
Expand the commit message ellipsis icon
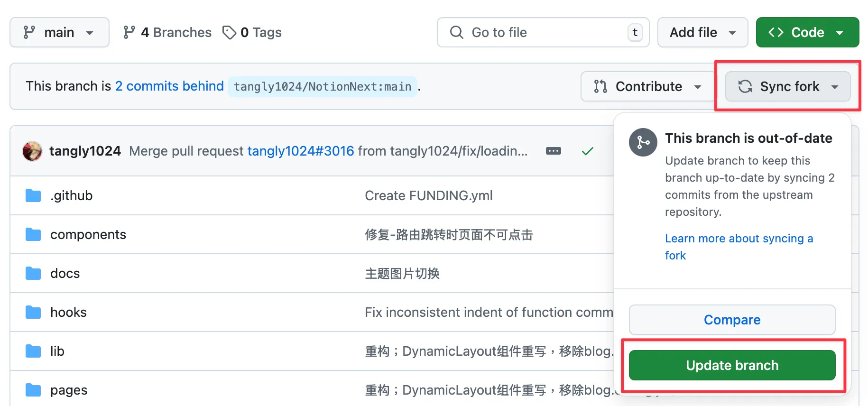pyautogui.click(x=554, y=151)
